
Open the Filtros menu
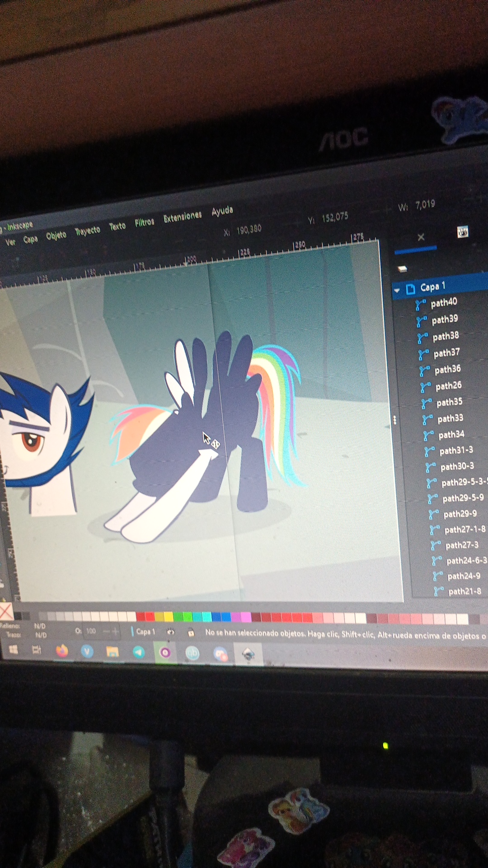tap(145, 222)
